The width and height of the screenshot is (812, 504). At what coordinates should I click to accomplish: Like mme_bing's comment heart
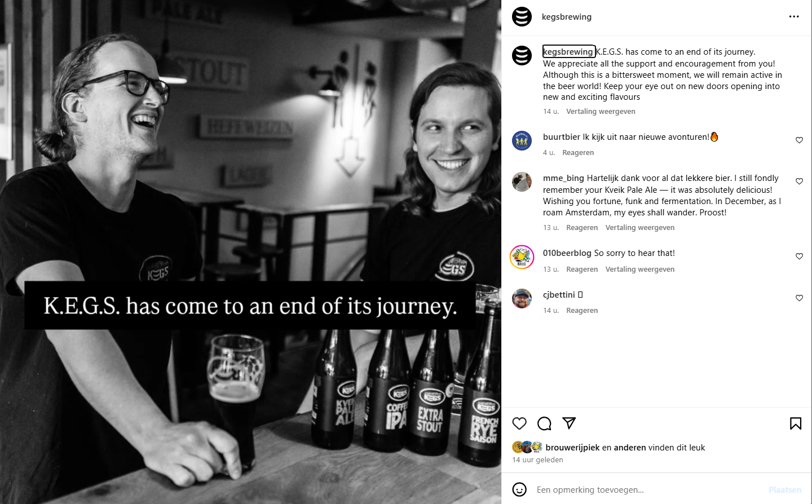799,181
